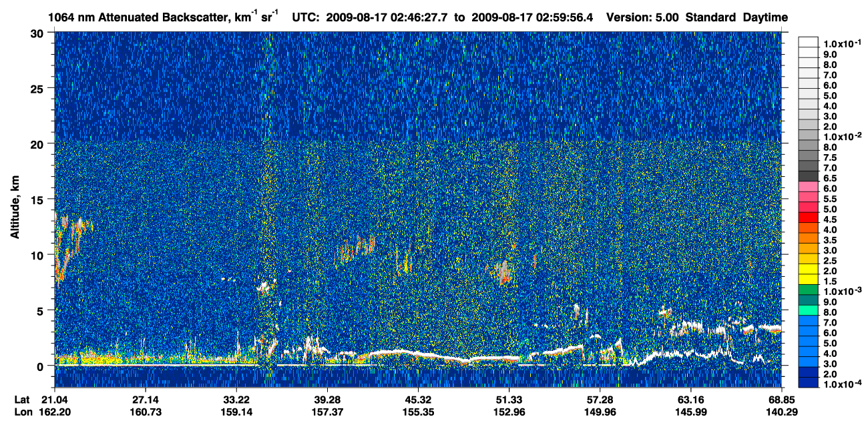Image resolution: width=868 pixels, height=445 pixels.
Task: Click longitude value "155.35"
Action: [418, 412]
